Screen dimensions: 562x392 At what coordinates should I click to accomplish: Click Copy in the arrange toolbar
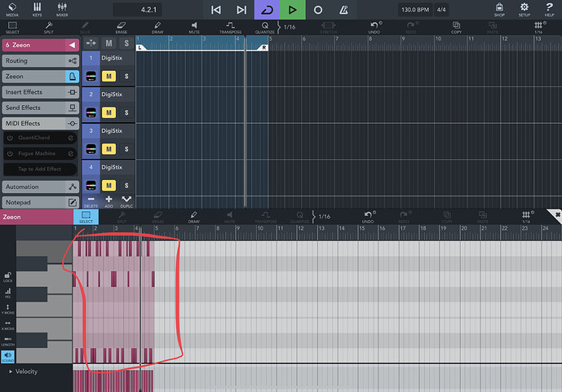(x=456, y=28)
